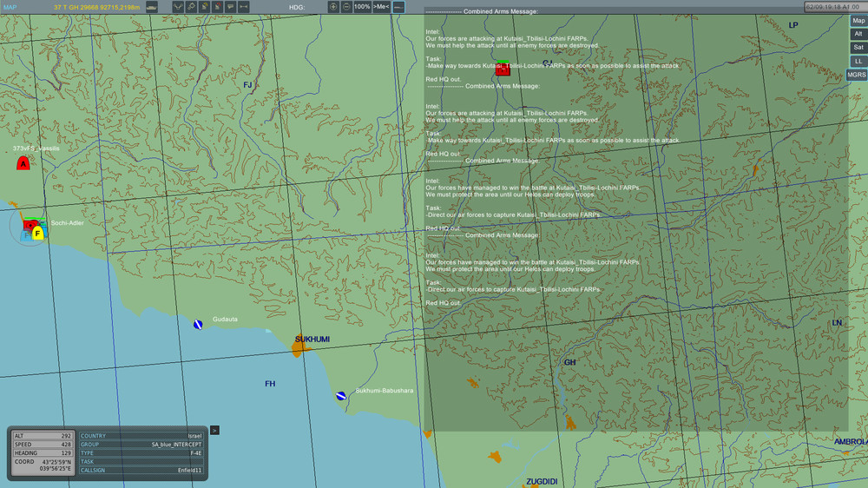Select the mark label comment tool
868x488 pixels.
[x=230, y=7]
